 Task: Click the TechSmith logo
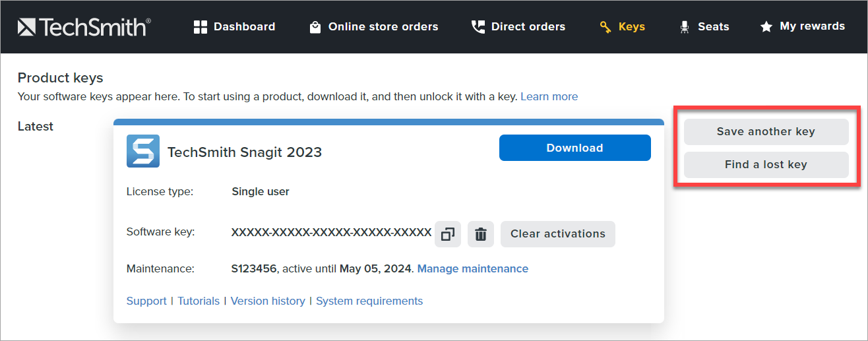tap(84, 26)
